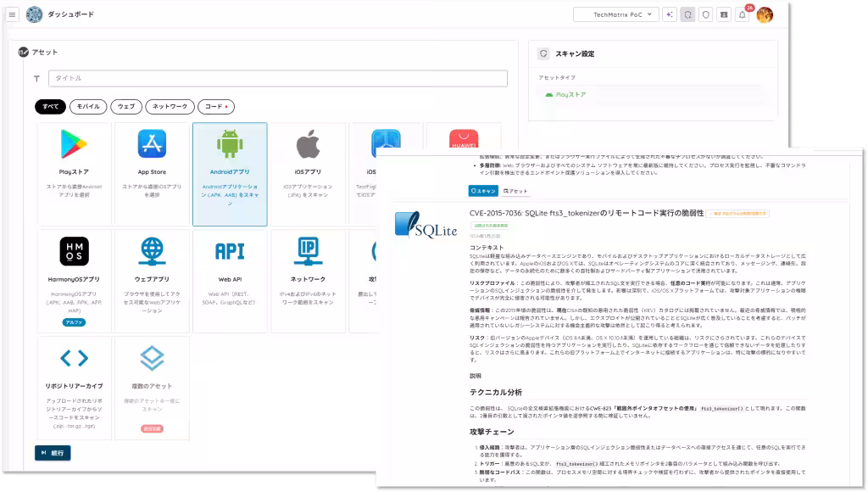Click the shield icon in header
The image size is (868, 492).
[706, 15]
